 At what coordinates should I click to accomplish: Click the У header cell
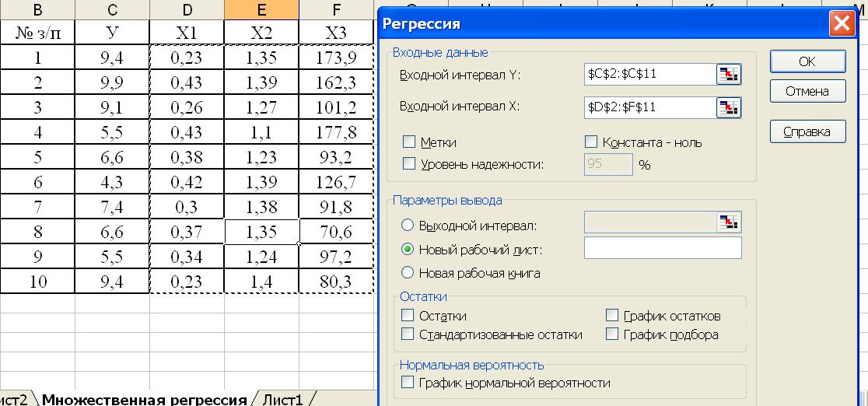(112, 33)
